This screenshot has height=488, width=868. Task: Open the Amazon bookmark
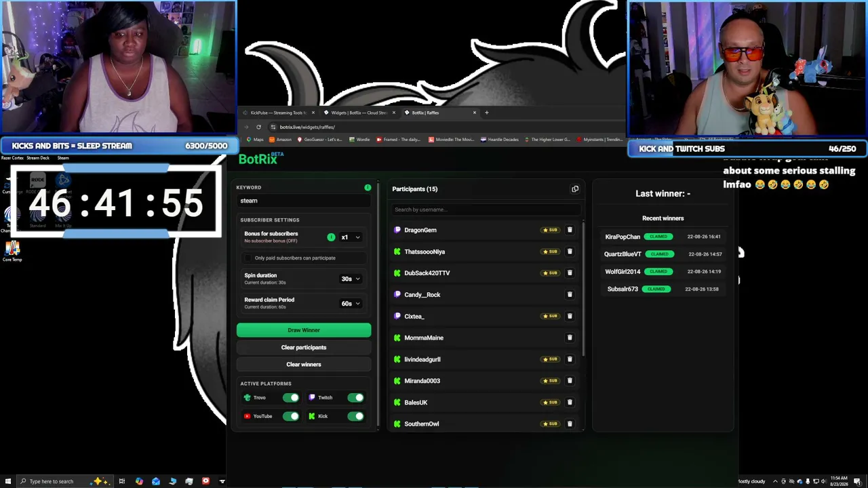point(280,140)
